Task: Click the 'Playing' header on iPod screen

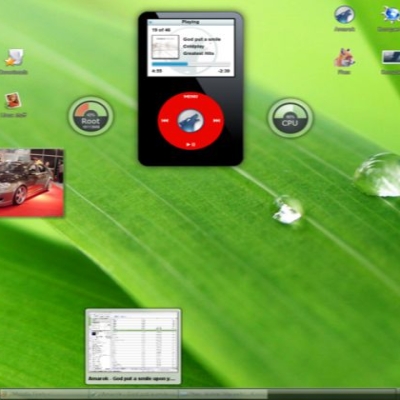Action: point(190,22)
